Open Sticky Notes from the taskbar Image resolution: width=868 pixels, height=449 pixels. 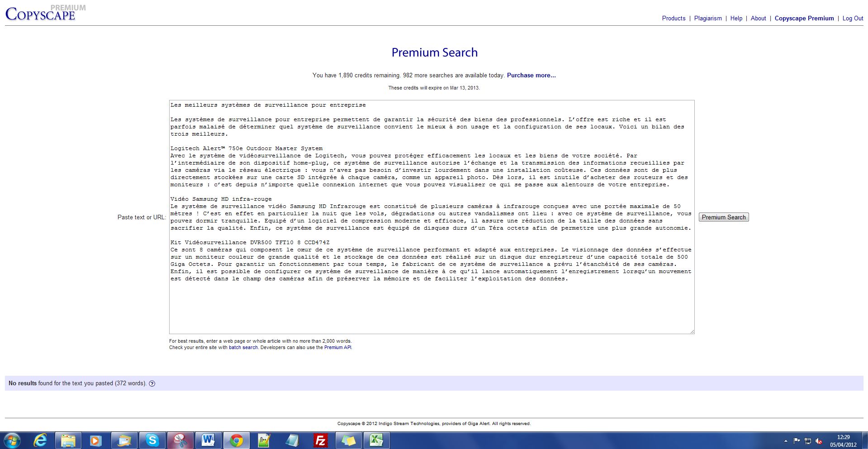click(348, 440)
